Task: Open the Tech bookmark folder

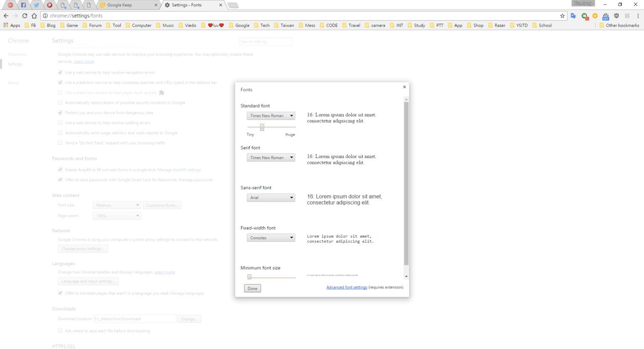Action: click(262, 25)
